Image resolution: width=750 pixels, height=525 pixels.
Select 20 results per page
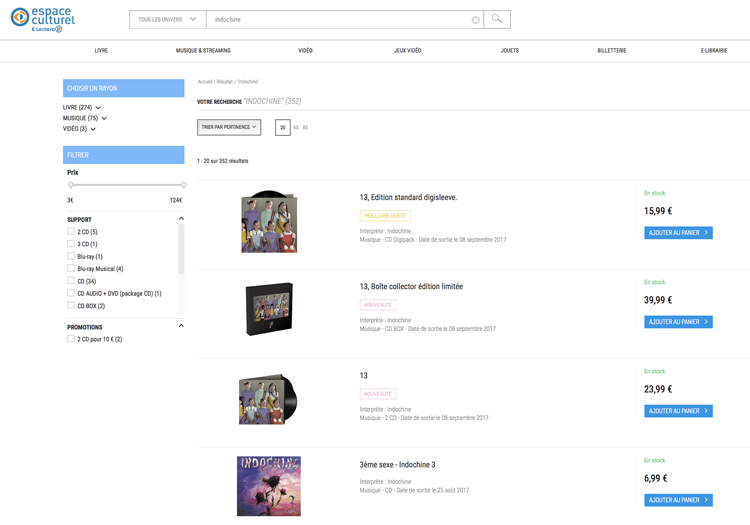283,128
